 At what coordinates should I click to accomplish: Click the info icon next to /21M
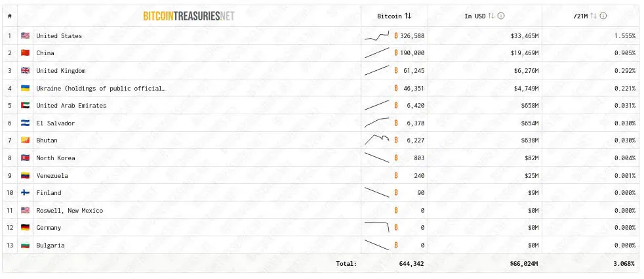point(603,16)
